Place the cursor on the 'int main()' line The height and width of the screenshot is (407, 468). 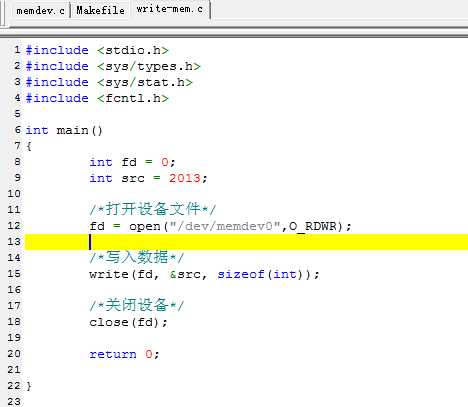pos(64,130)
